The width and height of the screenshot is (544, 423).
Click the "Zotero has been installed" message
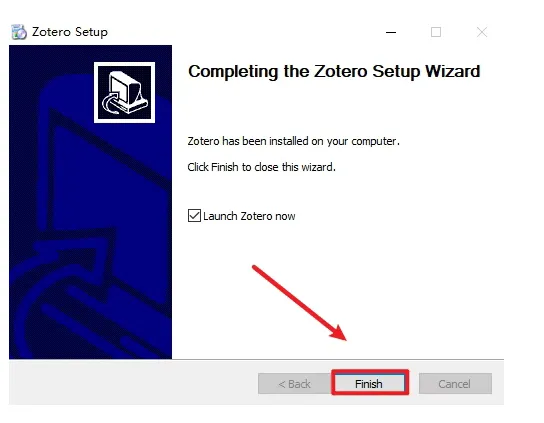pyautogui.click(x=294, y=141)
